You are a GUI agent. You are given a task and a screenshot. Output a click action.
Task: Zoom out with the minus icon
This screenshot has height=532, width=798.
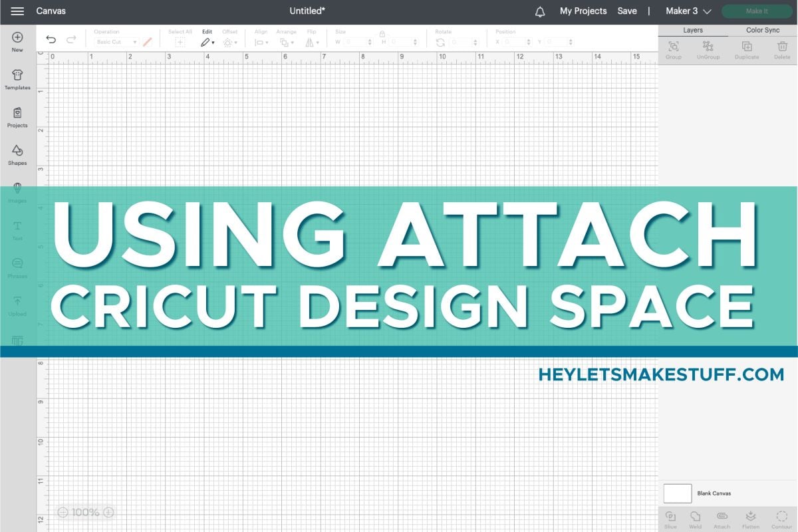coord(63,512)
